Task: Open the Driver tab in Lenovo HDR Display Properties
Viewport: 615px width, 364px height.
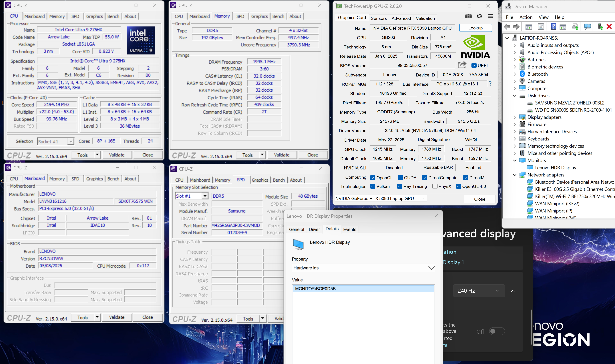Action: point(314,229)
